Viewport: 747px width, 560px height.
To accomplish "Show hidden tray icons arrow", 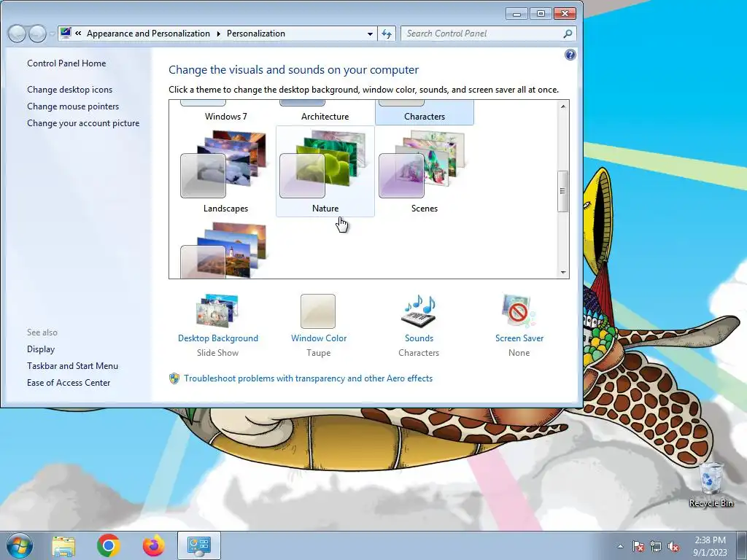I will [x=620, y=546].
